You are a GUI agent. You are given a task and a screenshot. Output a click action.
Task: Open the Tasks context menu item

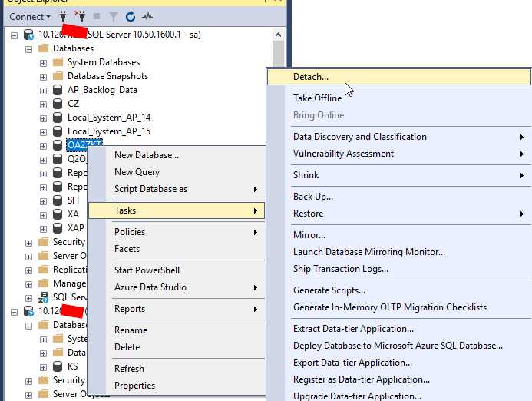coord(177,210)
